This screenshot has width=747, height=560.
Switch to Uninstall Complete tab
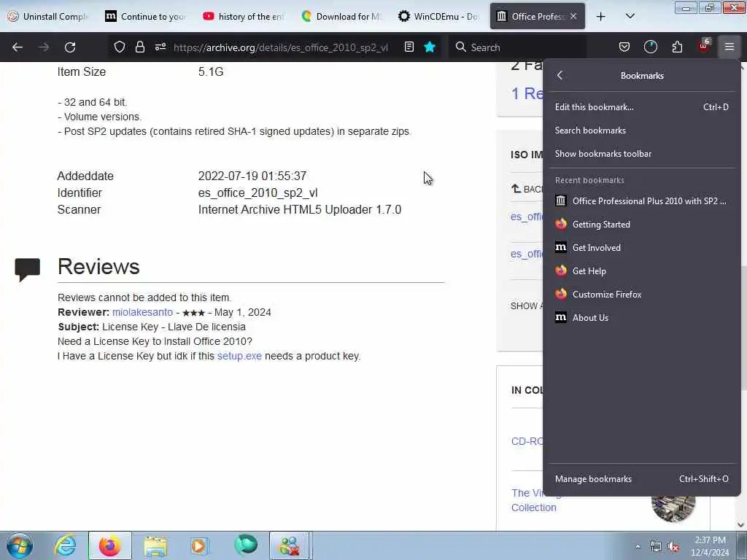49,16
